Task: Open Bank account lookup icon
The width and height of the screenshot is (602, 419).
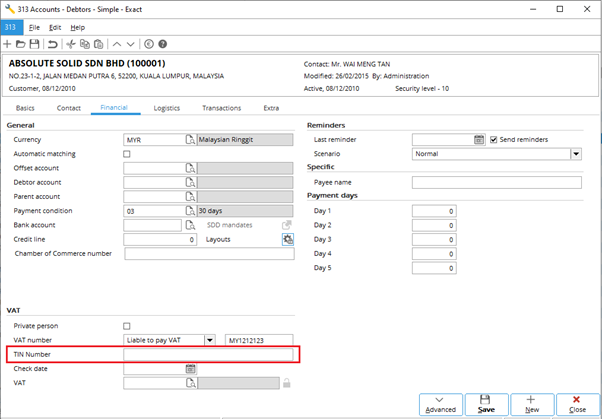Action: [x=190, y=225]
